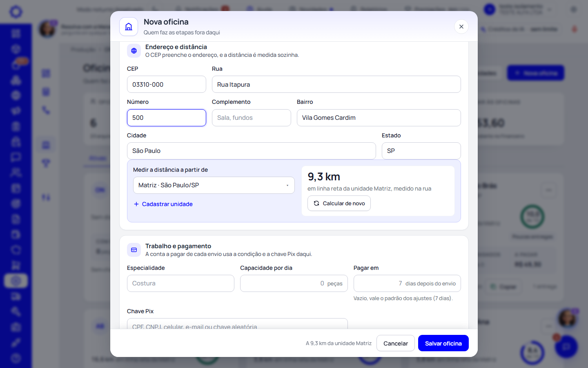Click the footer text A 9,3 km da unidade Matriz

click(339, 343)
